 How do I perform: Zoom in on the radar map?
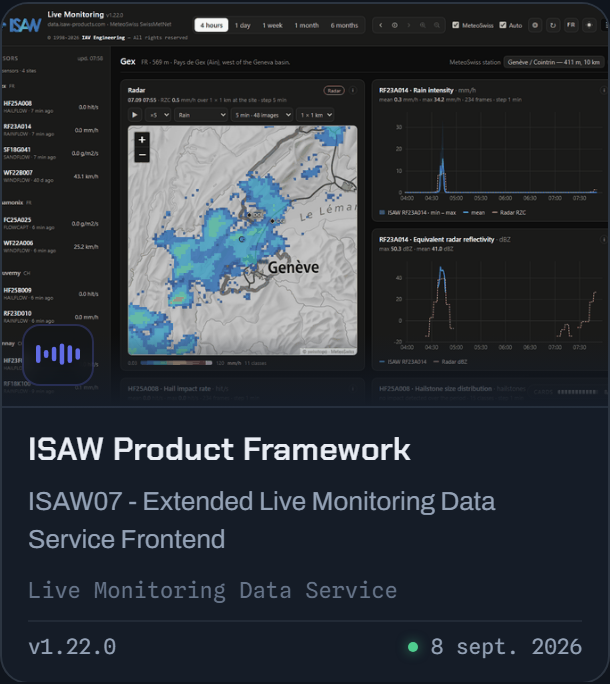[142, 140]
